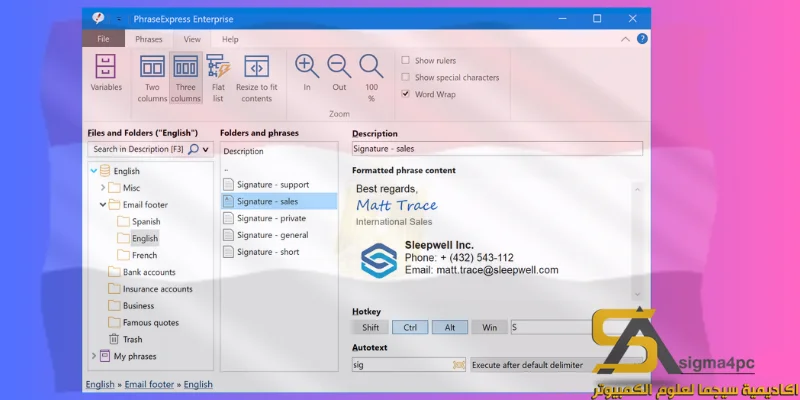Select the English database icon
The image size is (800, 400).
105,171
